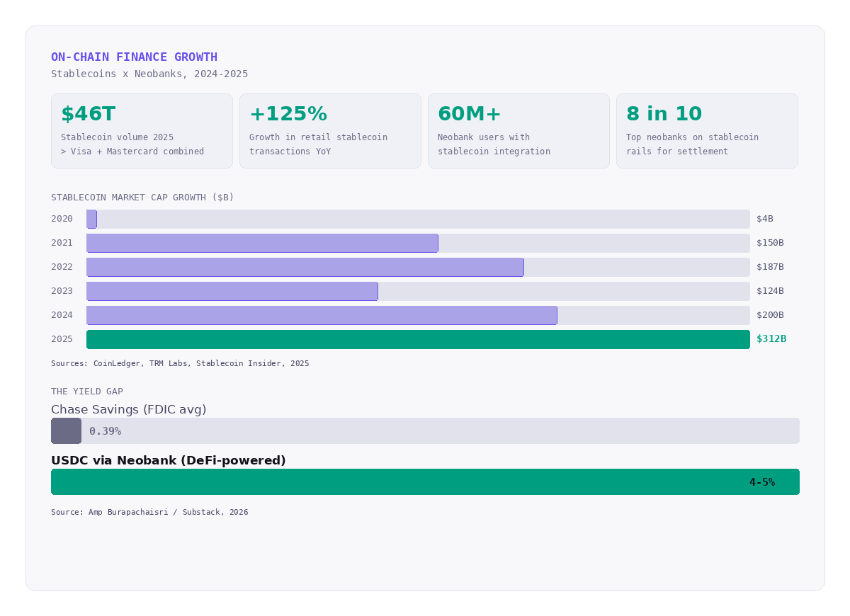Click the $124B value label
This screenshot has height=616, width=850.
770,291
